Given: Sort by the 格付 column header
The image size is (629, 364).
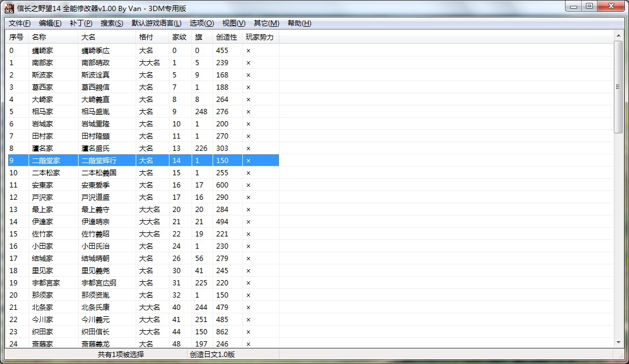Looking at the screenshot, I should 152,37.
